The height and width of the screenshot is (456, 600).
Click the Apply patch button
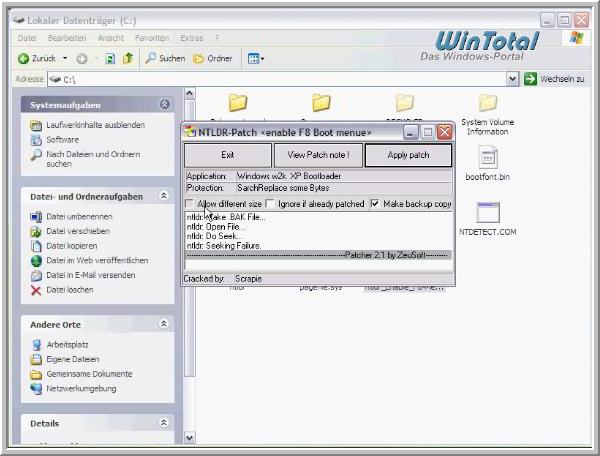pos(408,155)
